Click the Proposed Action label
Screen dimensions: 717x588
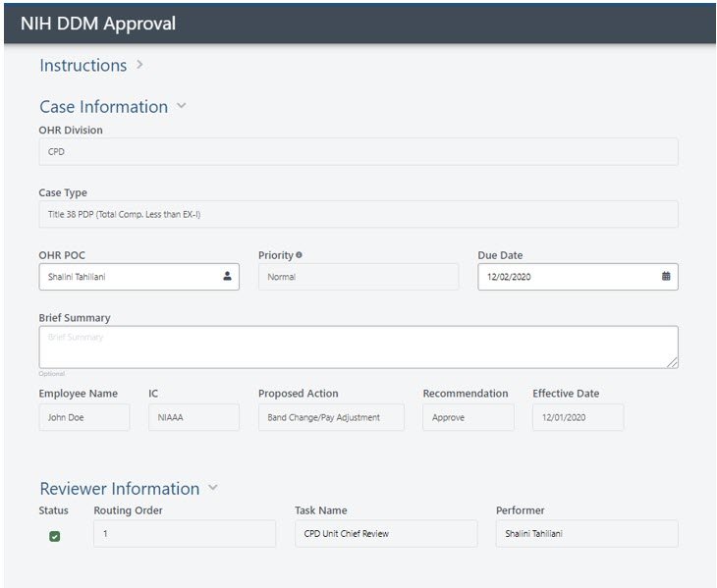coord(299,394)
